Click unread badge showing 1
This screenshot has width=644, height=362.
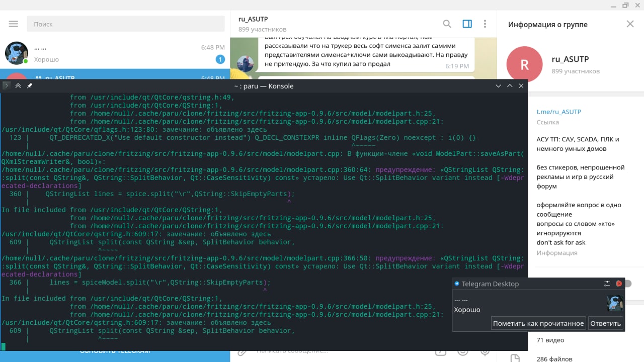click(x=220, y=59)
